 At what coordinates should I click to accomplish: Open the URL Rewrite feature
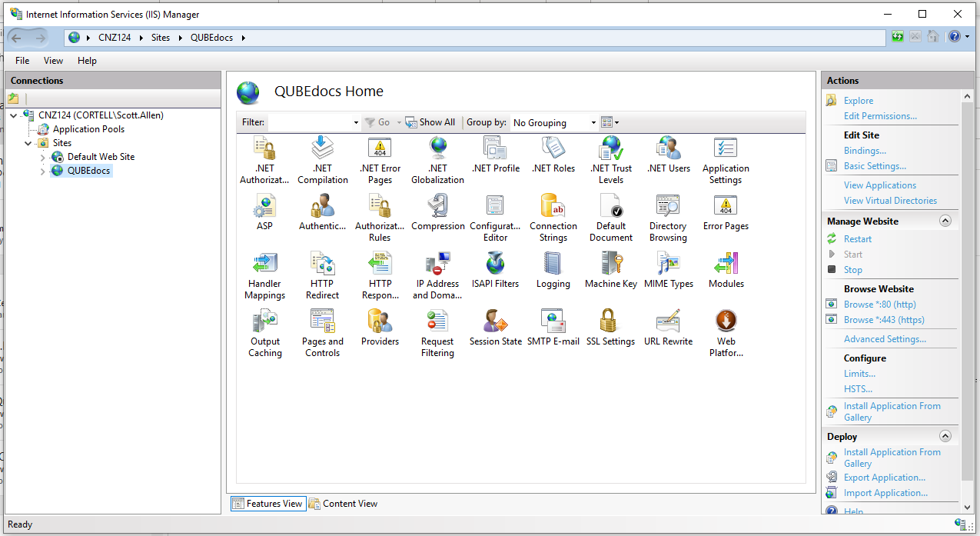coord(669,328)
